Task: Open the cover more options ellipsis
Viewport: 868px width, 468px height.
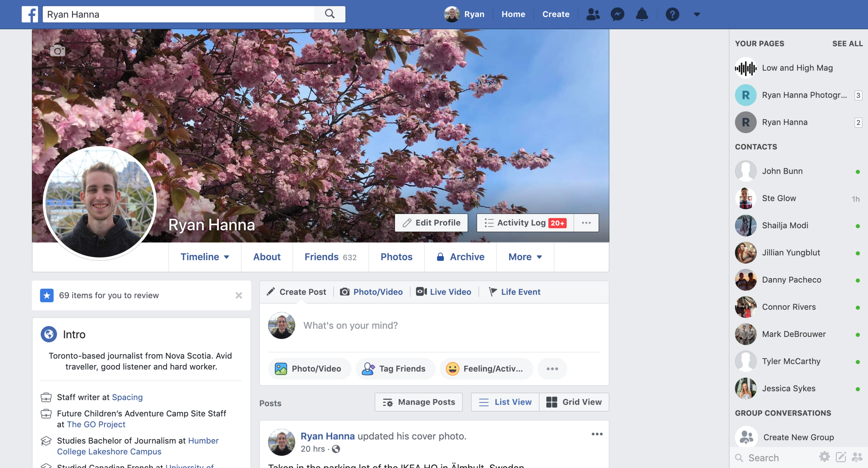Action: (x=586, y=223)
